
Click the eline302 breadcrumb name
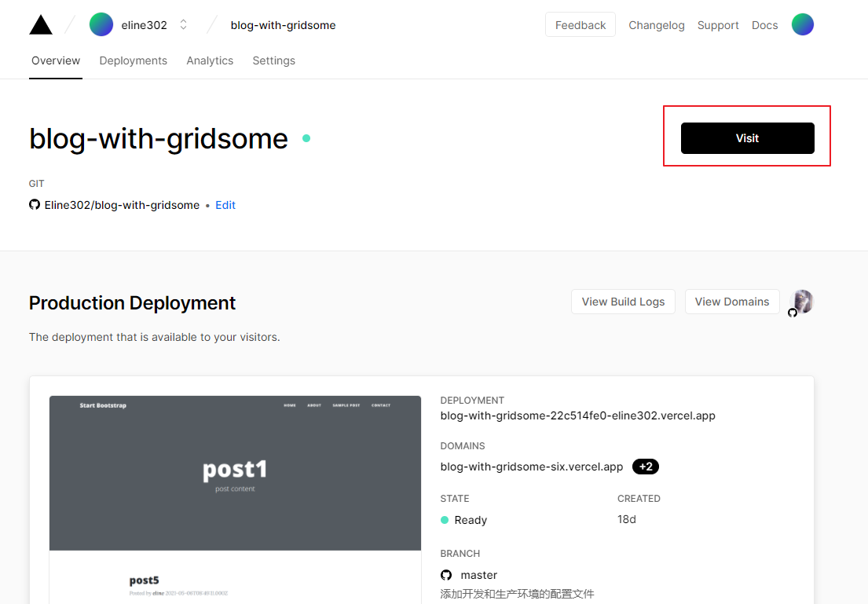tap(144, 25)
